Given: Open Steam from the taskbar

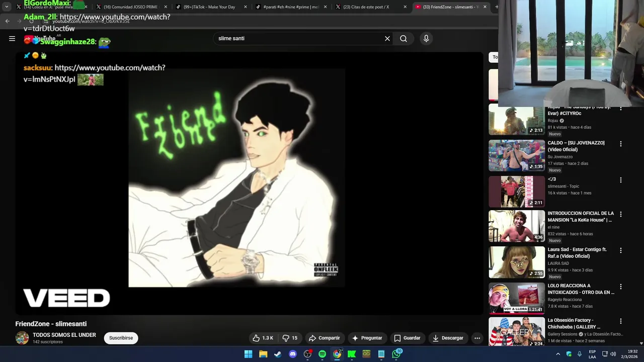Looking at the screenshot, I should click(x=278, y=354).
